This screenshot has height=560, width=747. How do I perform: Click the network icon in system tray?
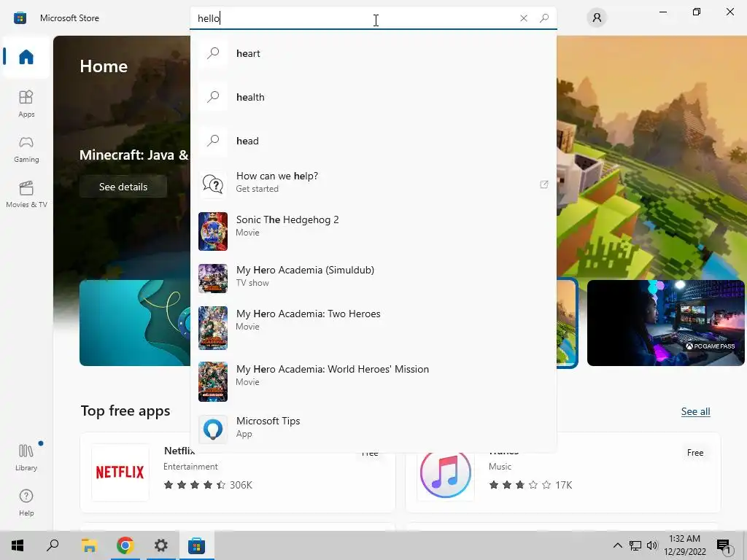635,545
